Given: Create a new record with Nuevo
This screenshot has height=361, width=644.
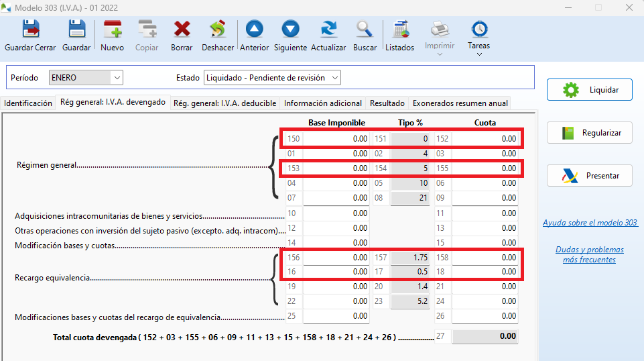Looking at the screenshot, I should coord(113,30).
